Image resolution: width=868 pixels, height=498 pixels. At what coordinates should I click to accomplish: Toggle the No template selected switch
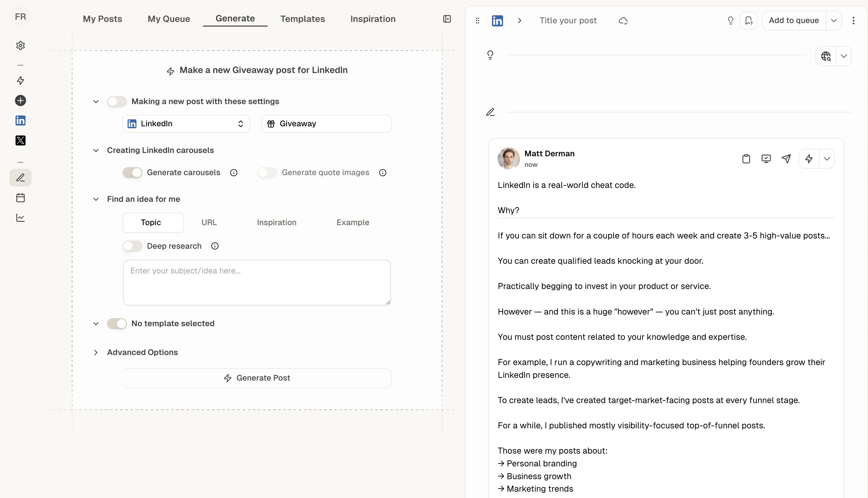(117, 324)
